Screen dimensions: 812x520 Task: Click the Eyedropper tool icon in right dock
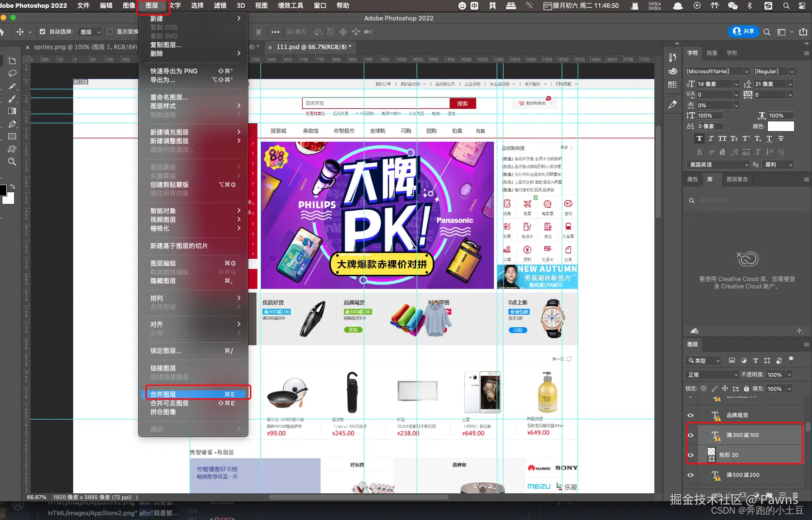pos(672,104)
